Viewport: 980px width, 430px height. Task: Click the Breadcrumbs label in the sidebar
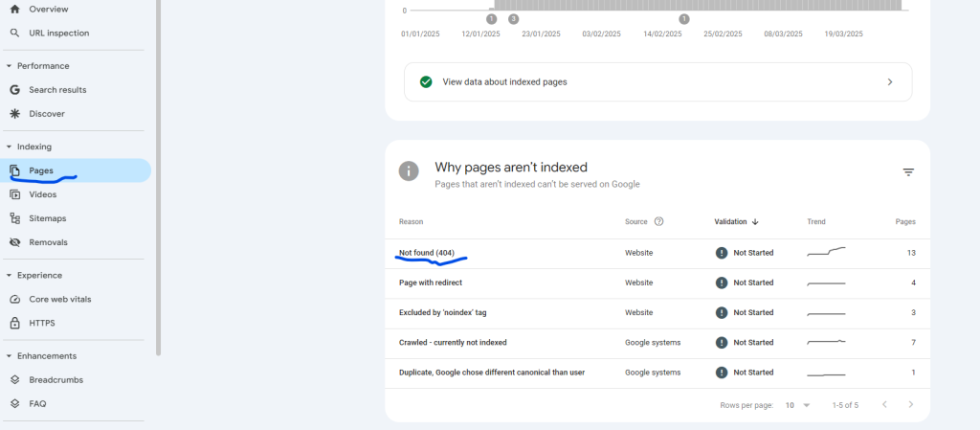[x=56, y=380]
